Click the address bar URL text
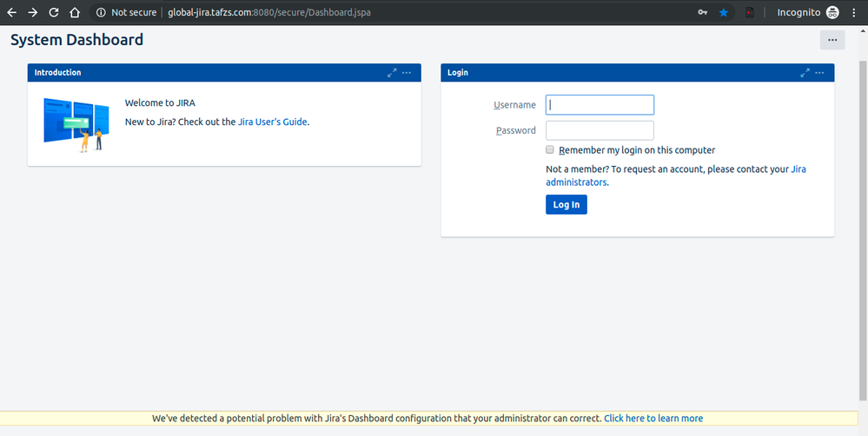 pos(269,12)
